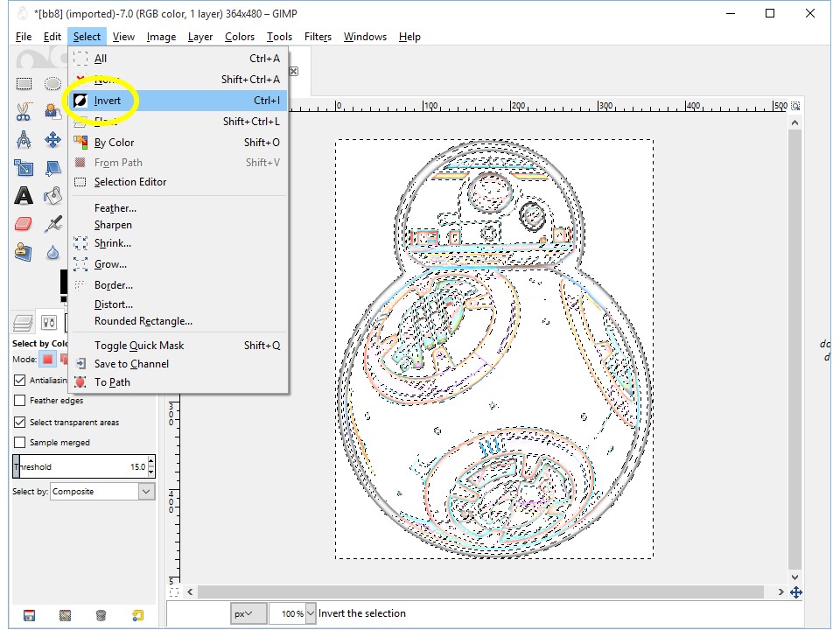Select the Text tool

click(23, 195)
